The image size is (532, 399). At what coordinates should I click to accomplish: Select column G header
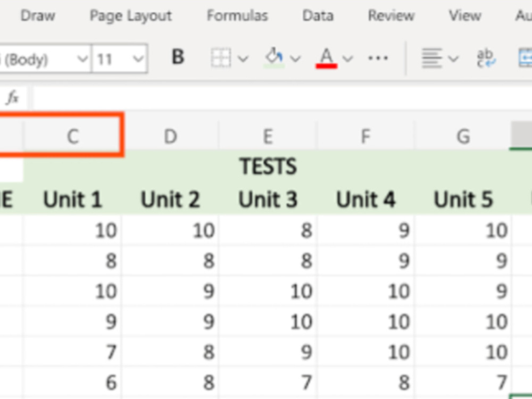(x=463, y=136)
